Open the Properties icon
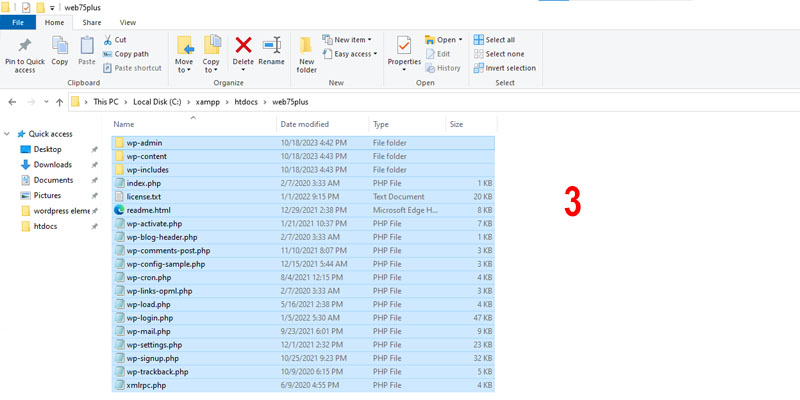Screen dimensions: 800x400 404,45
